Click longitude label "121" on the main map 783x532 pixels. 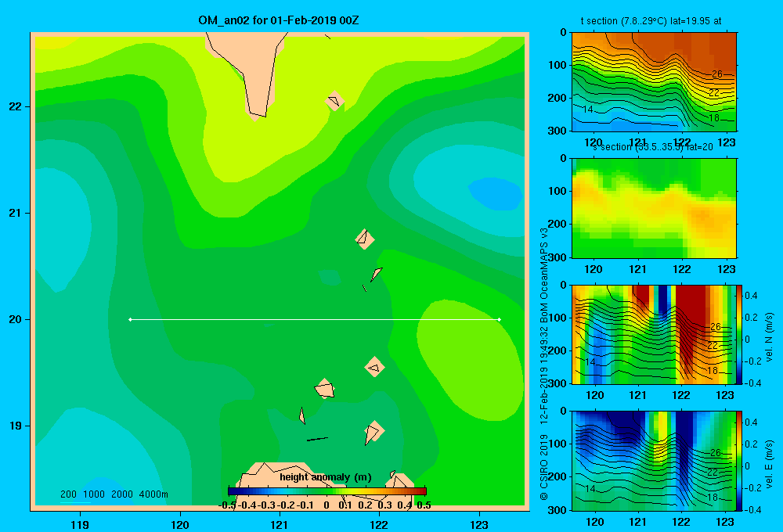click(280, 524)
